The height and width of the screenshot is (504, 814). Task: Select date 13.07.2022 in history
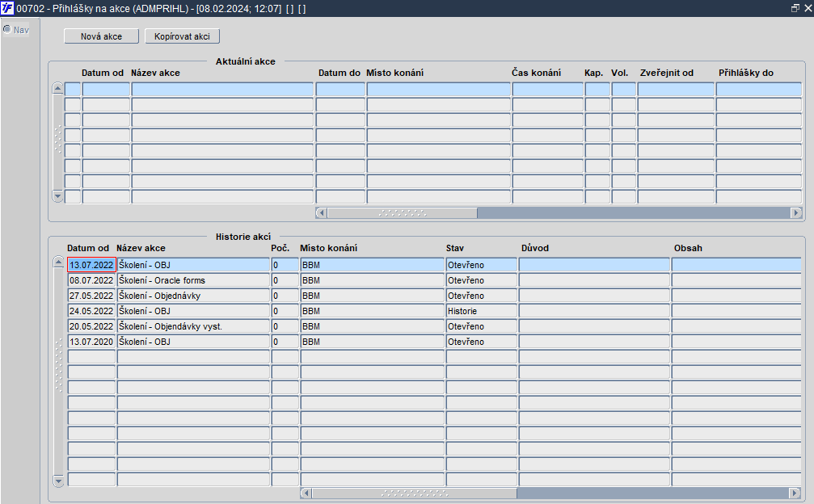[x=91, y=265]
